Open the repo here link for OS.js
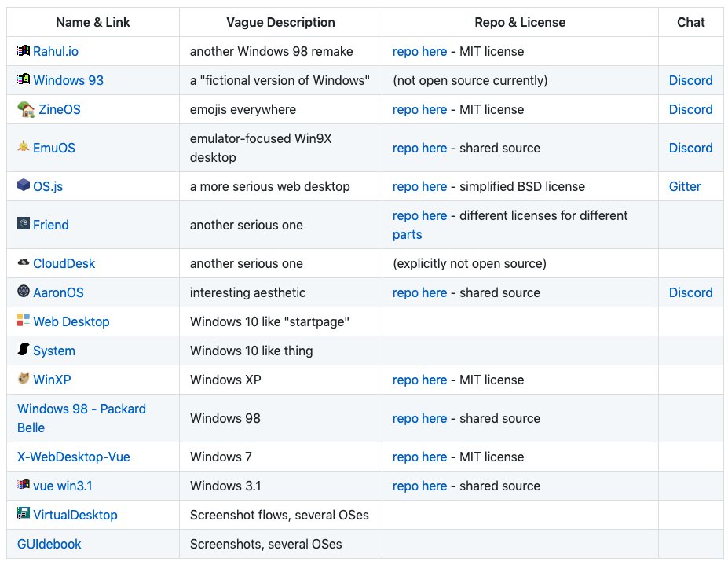This screenshot has height=569, width=728. [419, 187]
